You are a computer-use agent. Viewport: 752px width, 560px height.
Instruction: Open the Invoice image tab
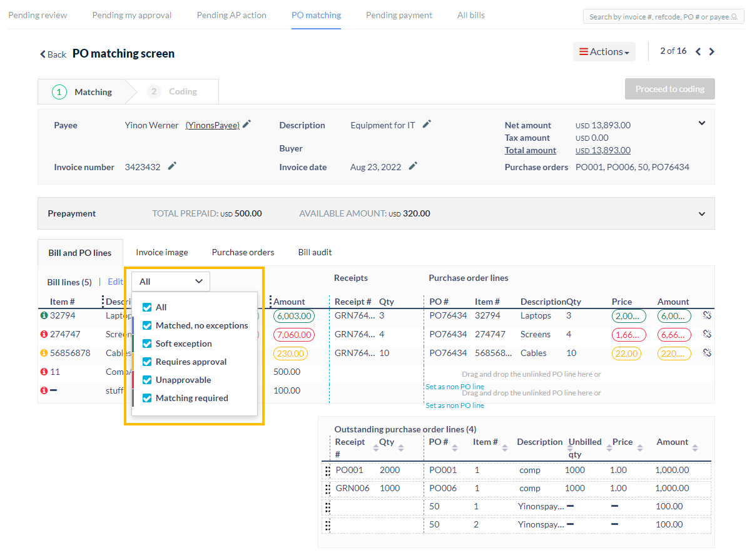click(x=162, y=252)
